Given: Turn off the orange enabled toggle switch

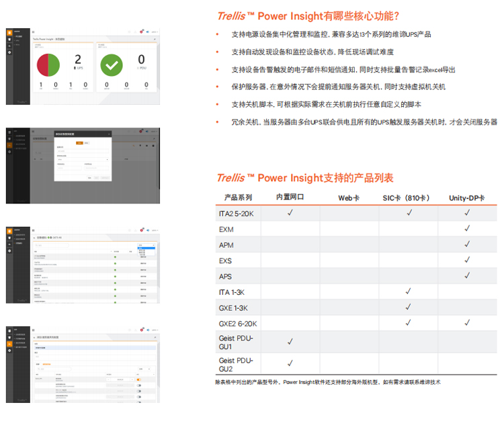Looking at the screenshot, I should pos(139,379).
